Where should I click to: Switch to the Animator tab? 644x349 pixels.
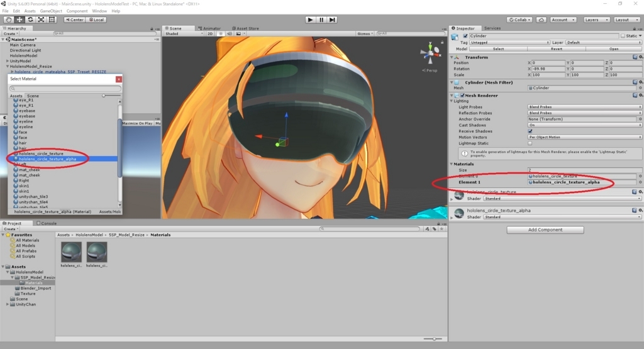[209, 28]
